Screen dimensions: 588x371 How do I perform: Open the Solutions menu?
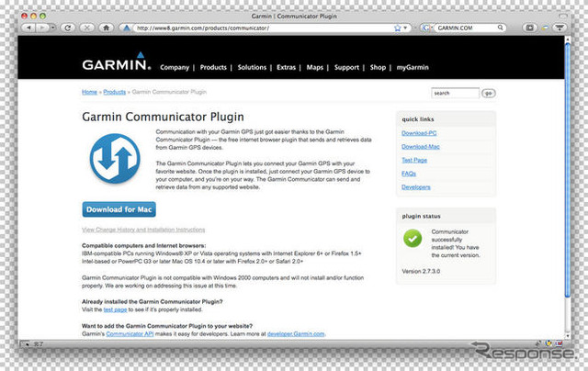tap(252, 67)
